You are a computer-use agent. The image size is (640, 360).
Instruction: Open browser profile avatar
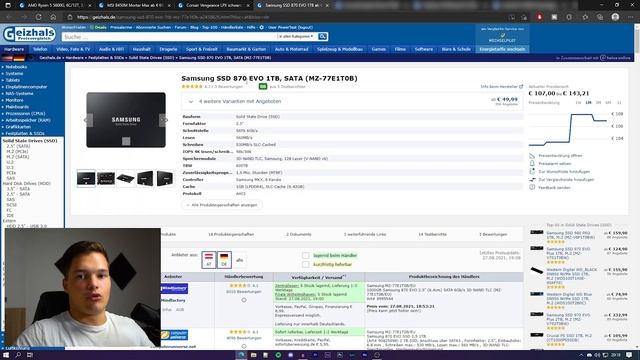point(615,17)
